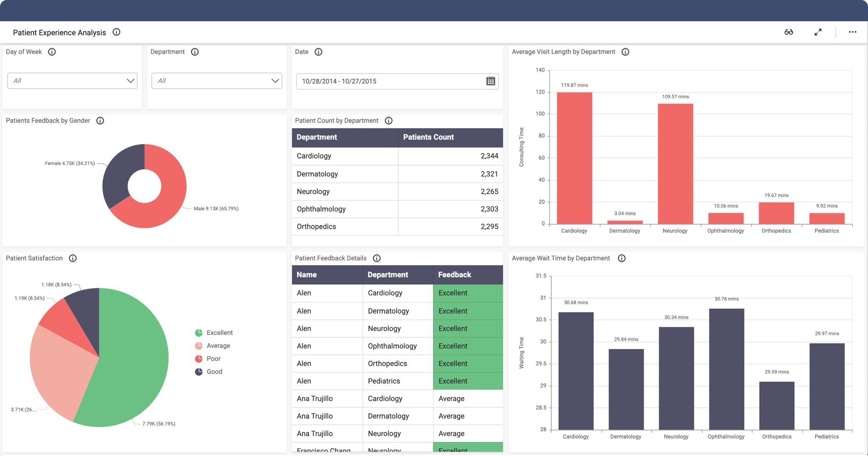868x456 pixels.
Task: Toggle the Excellent legend item
Action: pyautogui.click(x=214, y=333)
